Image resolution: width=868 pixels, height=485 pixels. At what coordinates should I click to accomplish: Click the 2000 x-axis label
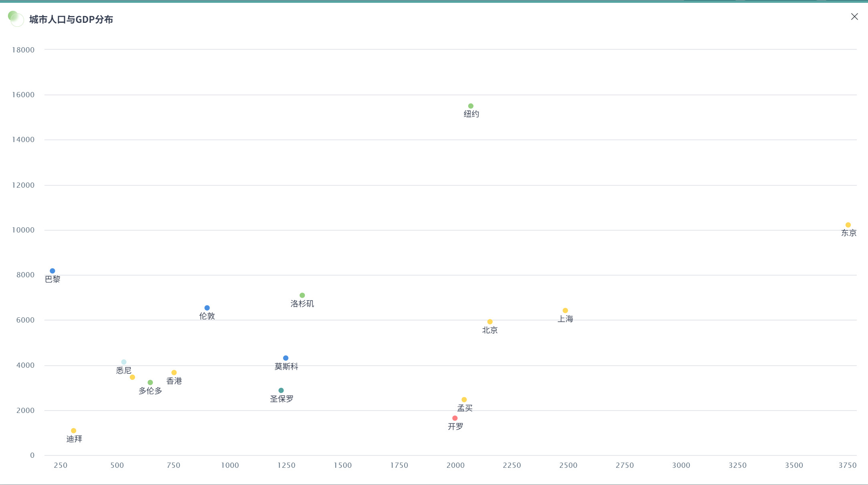pos(455,465)
